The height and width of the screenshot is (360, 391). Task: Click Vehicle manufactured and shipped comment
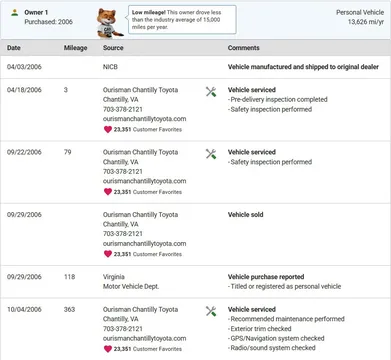(303, 67)
